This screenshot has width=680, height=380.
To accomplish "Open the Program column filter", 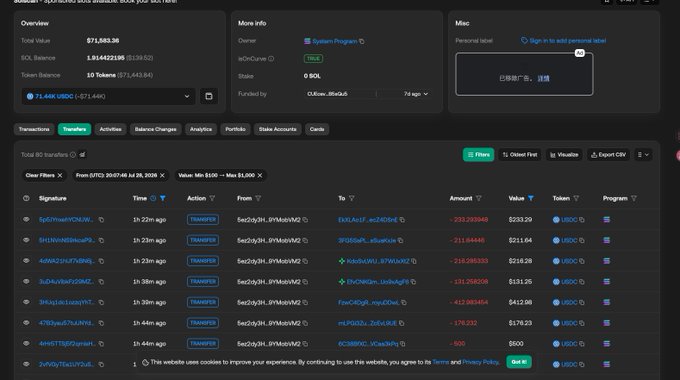I will tap(634, 198).
